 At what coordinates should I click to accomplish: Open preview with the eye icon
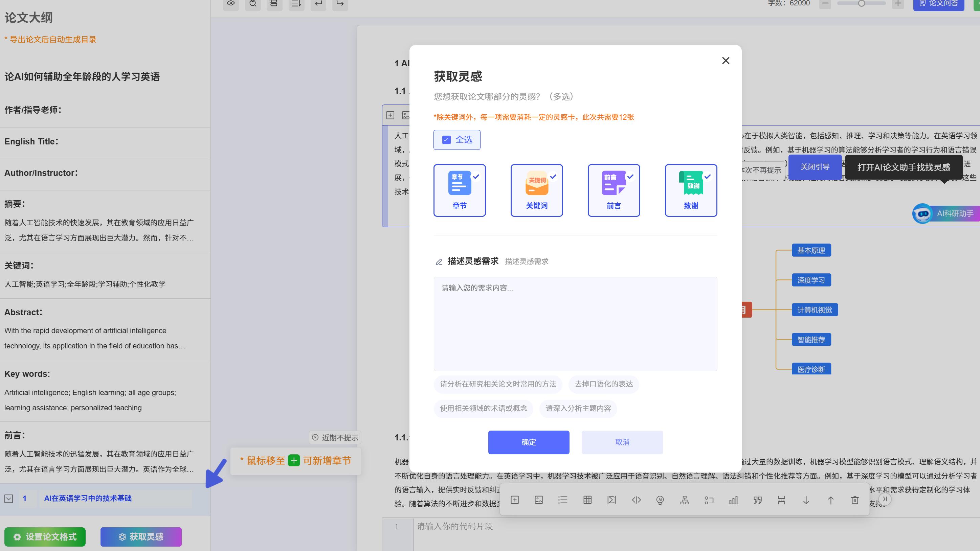(x=231, y=3)
